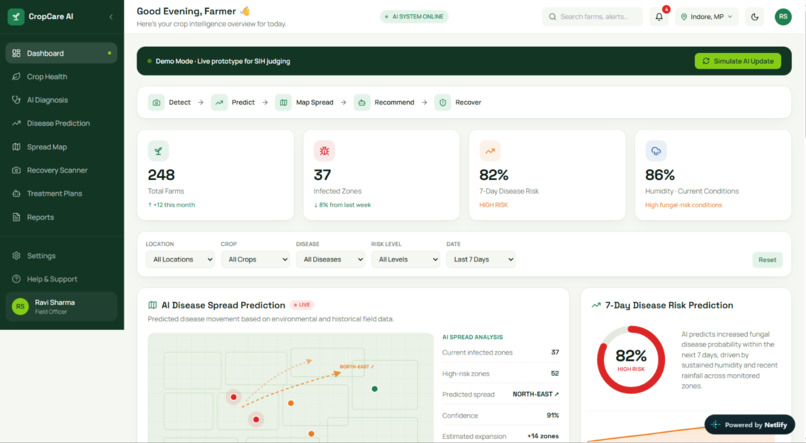Click the 7-Day Disease Risk trend icon
This screenshot has height=443, width=806.
click(490, 151)
